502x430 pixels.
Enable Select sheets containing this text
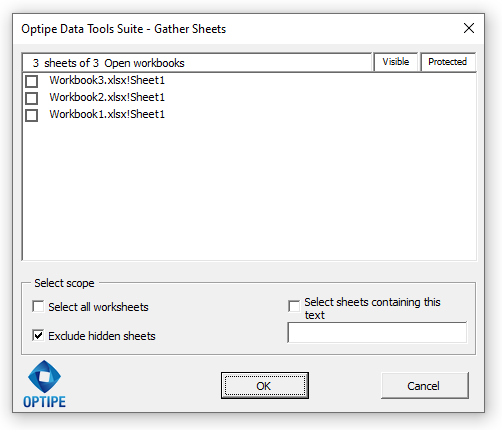(x=294, y=306)
